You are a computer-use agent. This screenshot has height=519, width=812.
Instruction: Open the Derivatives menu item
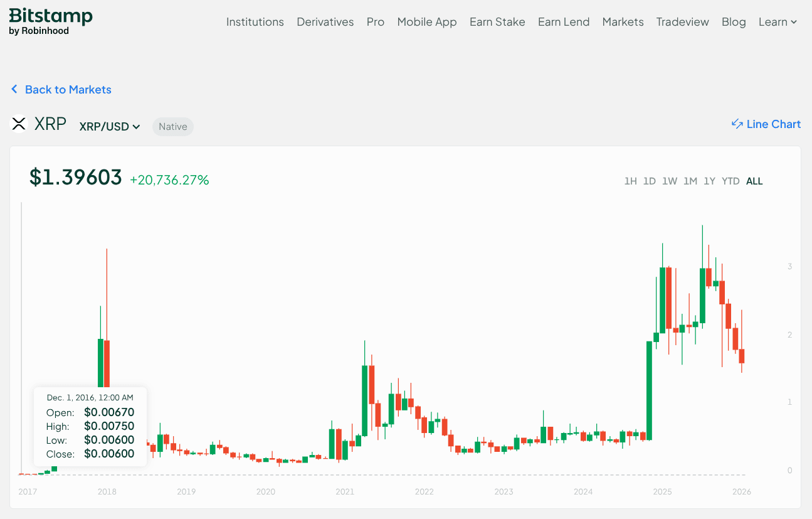coord(325,22)
